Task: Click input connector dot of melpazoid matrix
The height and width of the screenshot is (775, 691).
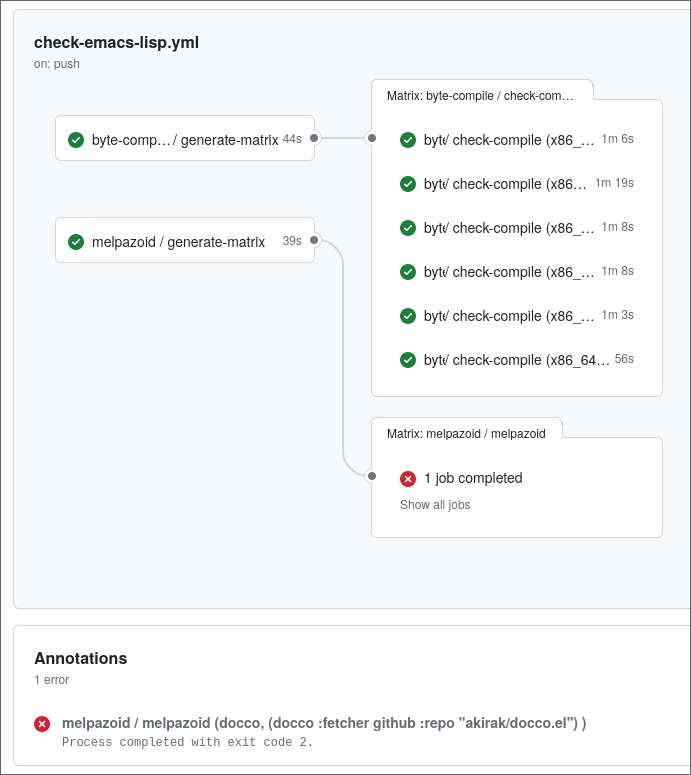Action: tap(372, 476)
